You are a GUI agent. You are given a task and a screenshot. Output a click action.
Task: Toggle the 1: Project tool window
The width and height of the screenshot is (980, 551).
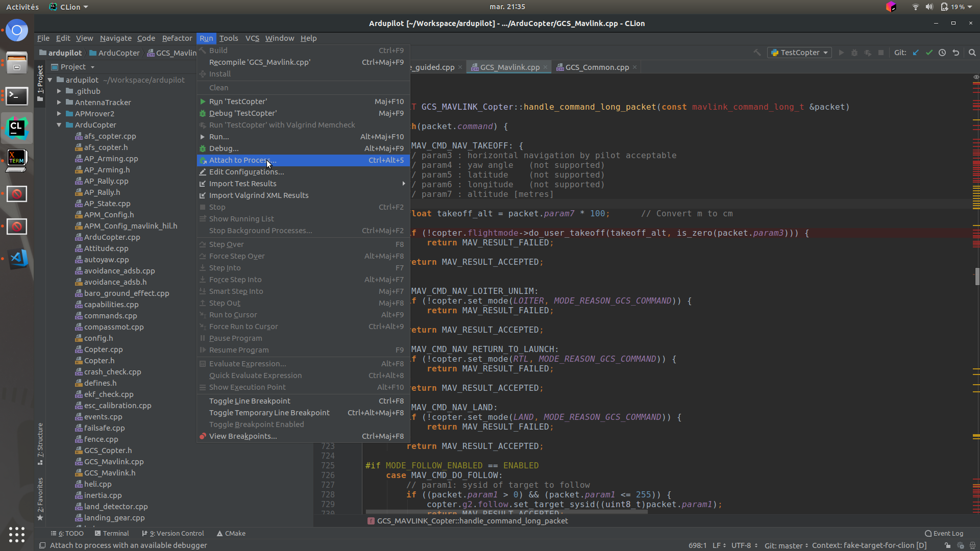click(x=40, y=82)
